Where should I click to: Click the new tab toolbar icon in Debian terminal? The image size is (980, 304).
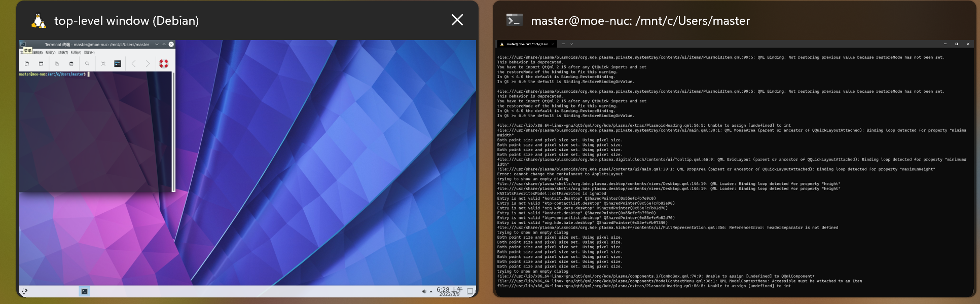point(27,63)
